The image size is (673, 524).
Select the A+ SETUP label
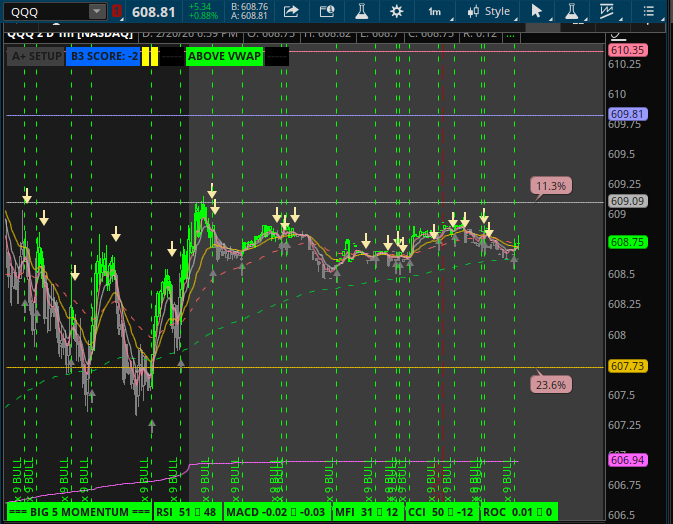click(x=35, y=56)
